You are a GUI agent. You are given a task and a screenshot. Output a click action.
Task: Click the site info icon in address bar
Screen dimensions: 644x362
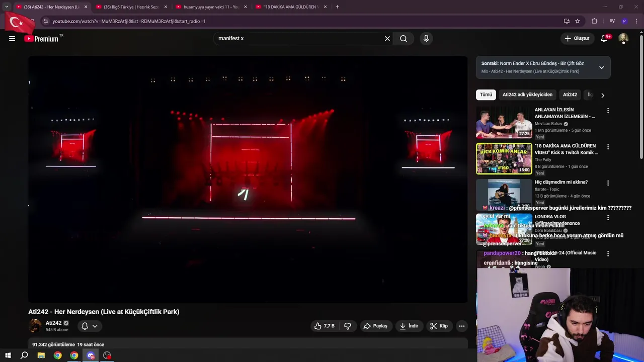point(46,21)
